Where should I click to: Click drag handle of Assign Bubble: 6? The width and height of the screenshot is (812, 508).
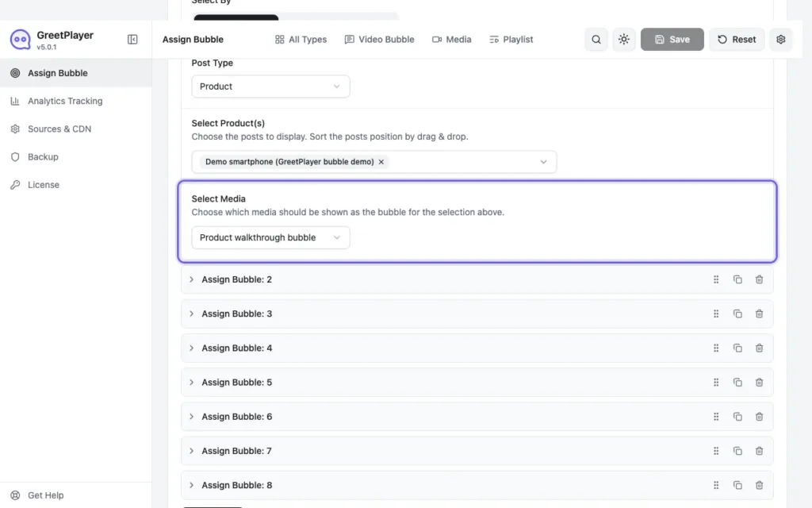(x=716, y=416)
